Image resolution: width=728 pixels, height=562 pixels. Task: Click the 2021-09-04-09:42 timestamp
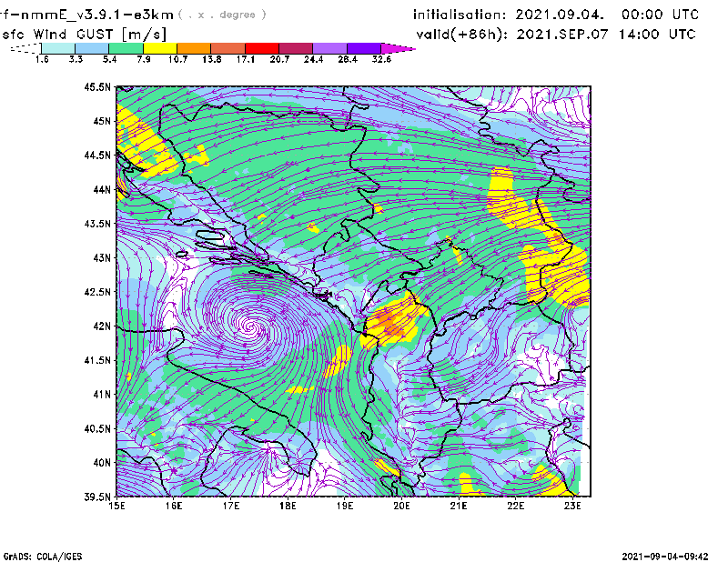[x=665, y=557]
